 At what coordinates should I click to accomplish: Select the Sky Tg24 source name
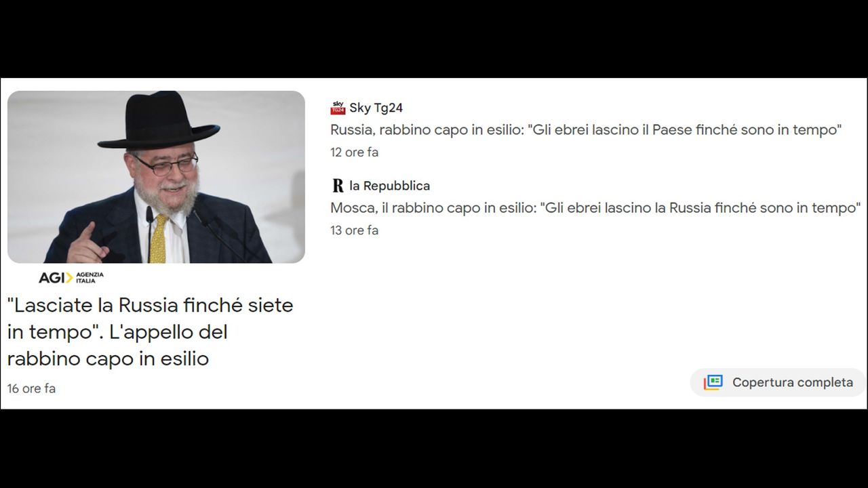click(376, 108)
